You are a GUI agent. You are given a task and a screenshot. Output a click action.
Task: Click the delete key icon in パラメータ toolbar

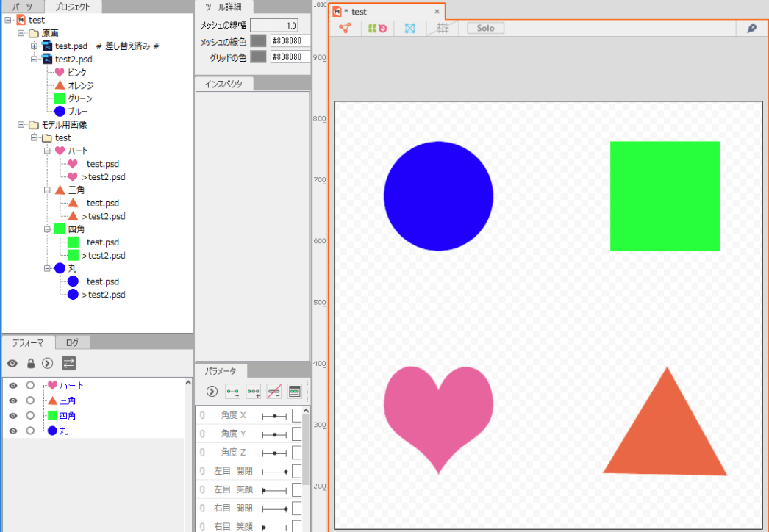click(x=273, y=391)
